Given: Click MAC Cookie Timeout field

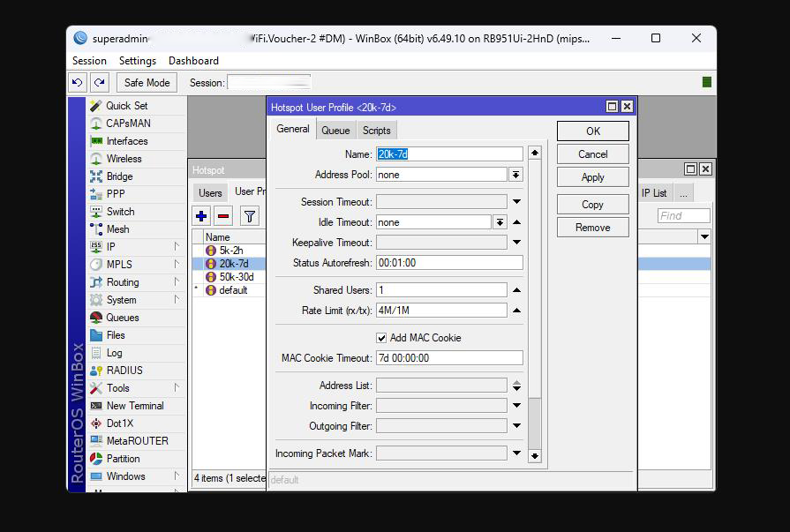Looking at the screenshot, I should point(449,358).
